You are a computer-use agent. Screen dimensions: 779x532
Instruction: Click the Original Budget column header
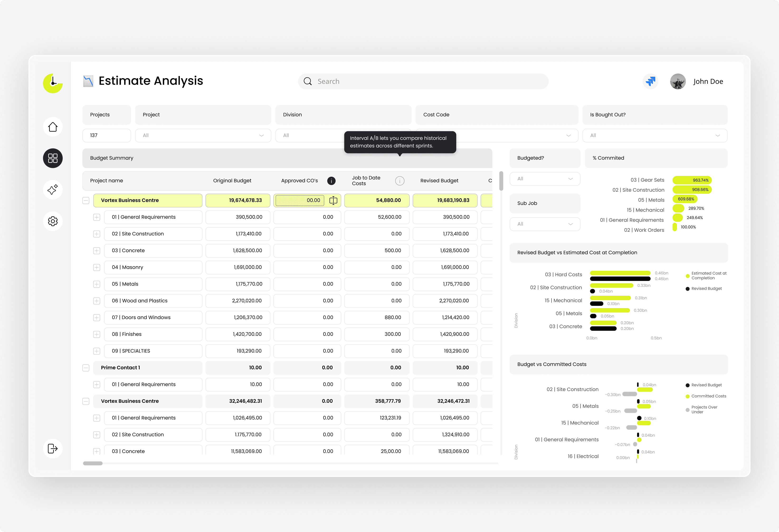pos(232,181)
